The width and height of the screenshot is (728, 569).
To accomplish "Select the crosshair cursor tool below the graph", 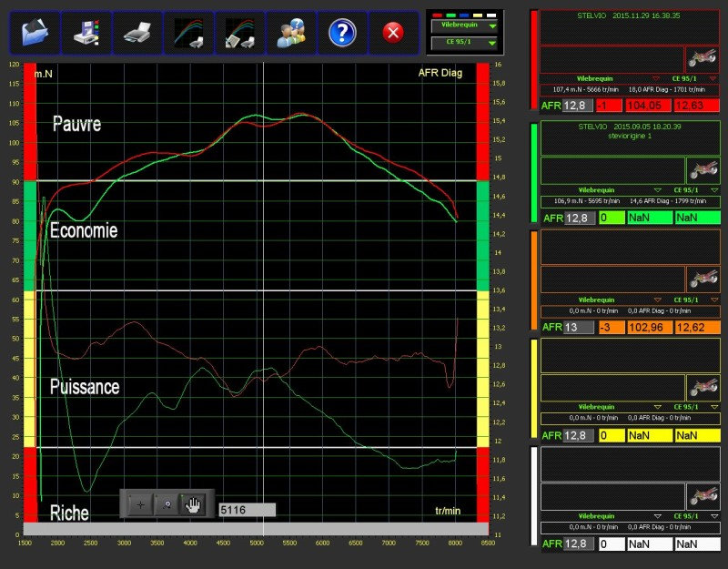I will pos(141,504).
